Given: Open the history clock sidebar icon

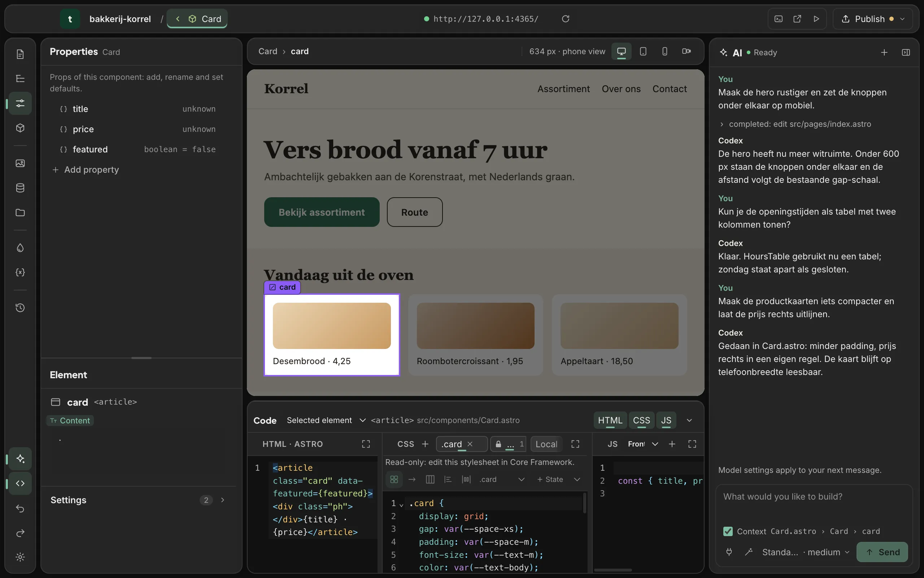Looking at the screenshot, I should pos(20,308).
